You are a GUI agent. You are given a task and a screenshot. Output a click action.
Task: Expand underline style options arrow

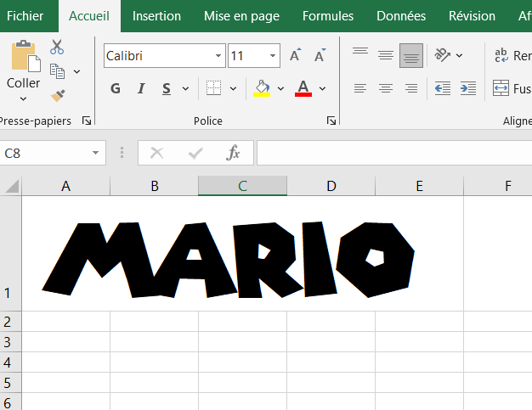click(x=185, y=89)
